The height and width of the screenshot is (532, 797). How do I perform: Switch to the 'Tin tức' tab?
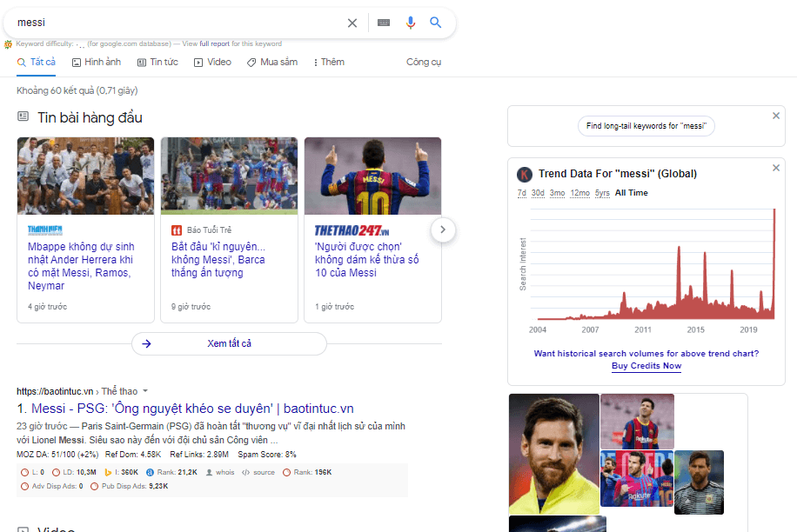157,62
